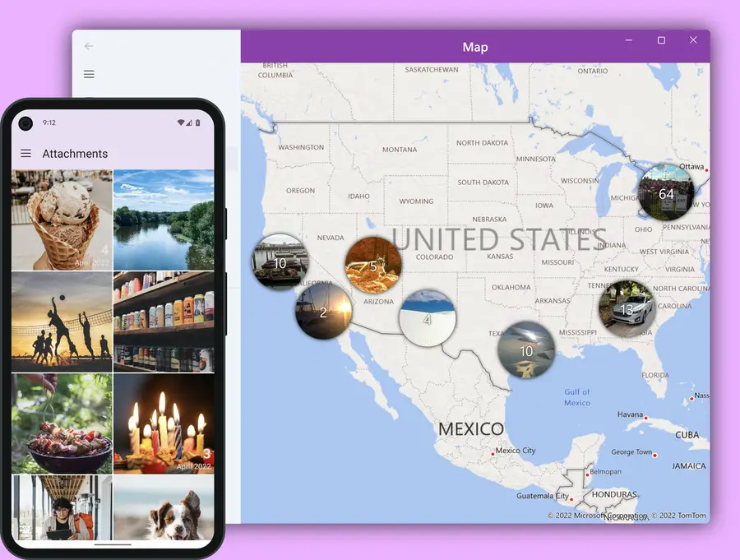Open the birthday candles photo dated April 2022

[164, 422]
